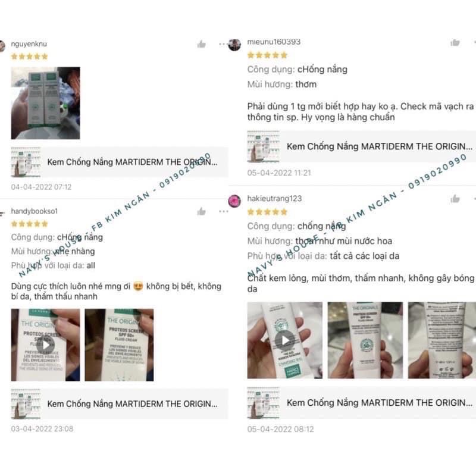
Task: Open more options next to handybookso1's review
Action: point(224,212)
